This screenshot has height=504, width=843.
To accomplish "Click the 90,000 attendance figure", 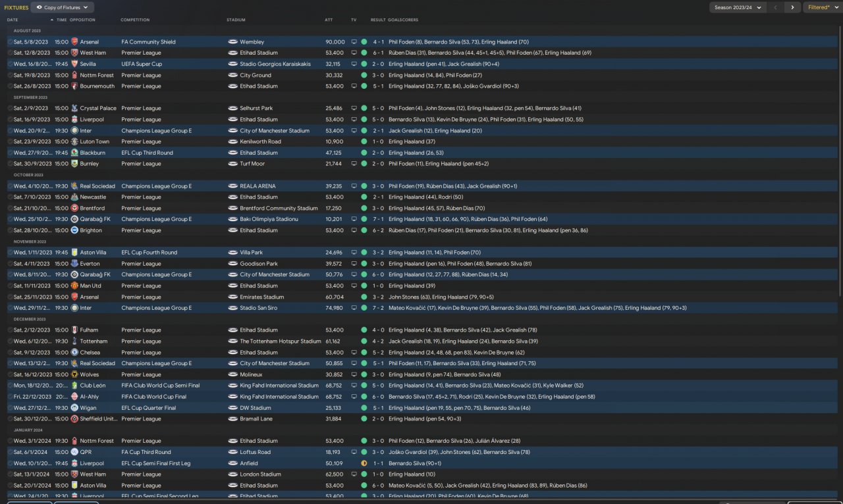I will point(335,42).
